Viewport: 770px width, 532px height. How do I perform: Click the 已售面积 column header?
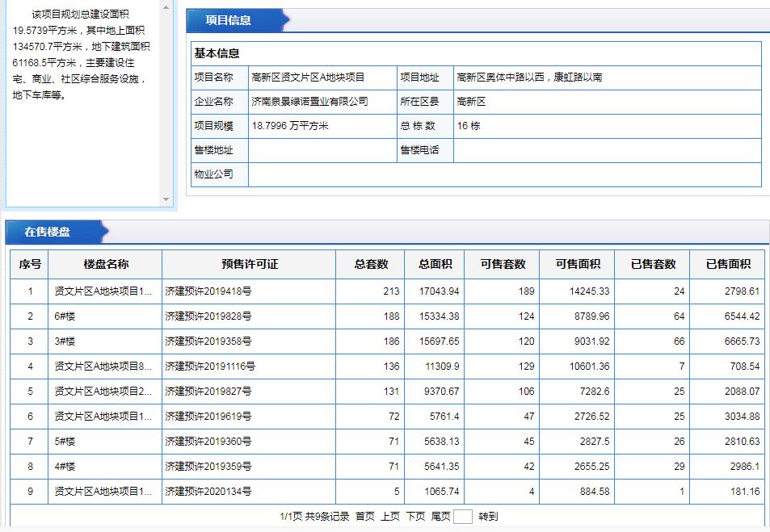729,264
